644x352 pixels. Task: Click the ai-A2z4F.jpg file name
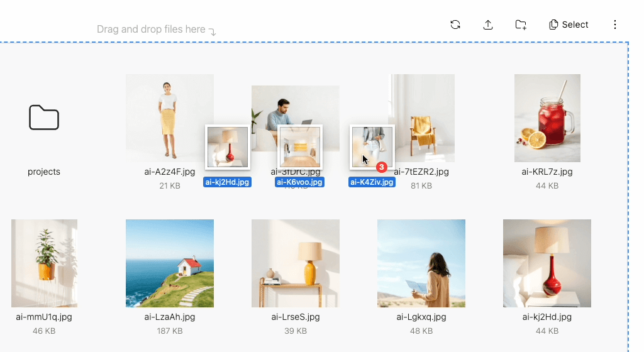point(170,172)
